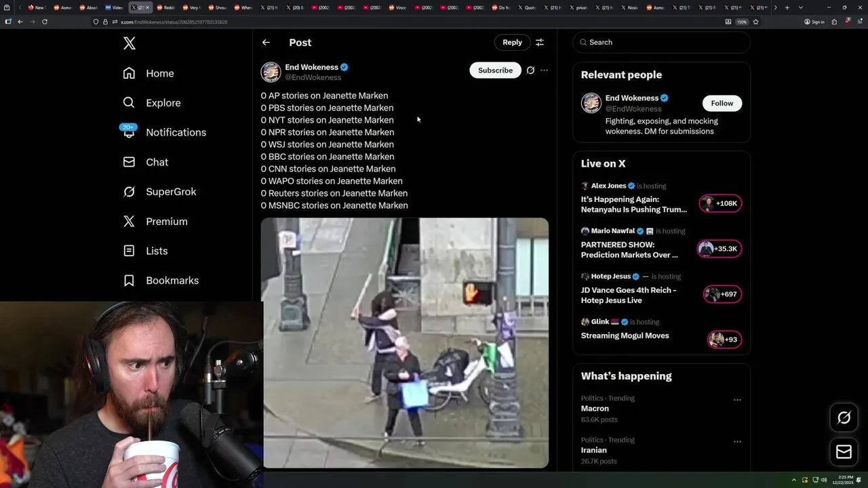Click +108K listeners badge
This screenshot has height=488, width=868.
pyautogui.click(x=720, y=203)
